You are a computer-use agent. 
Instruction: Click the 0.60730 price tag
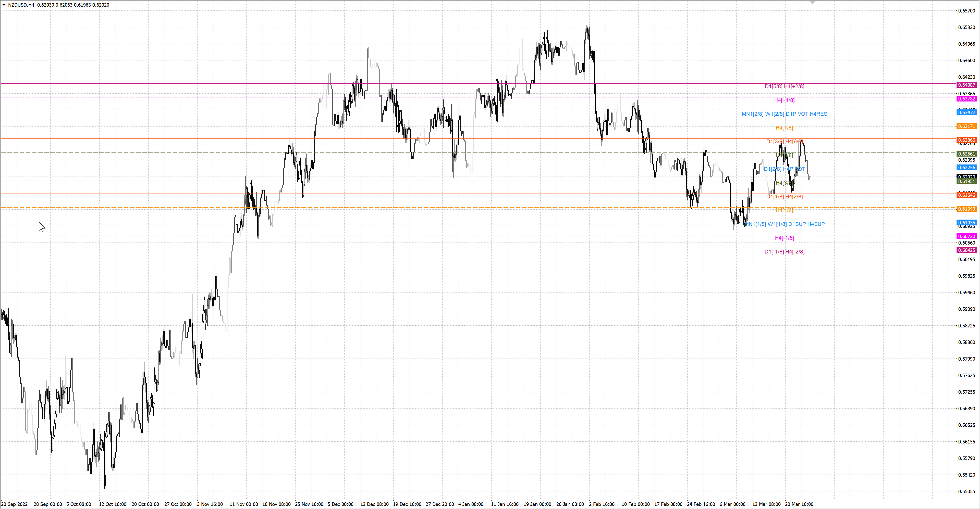click(x=967, y=236)
